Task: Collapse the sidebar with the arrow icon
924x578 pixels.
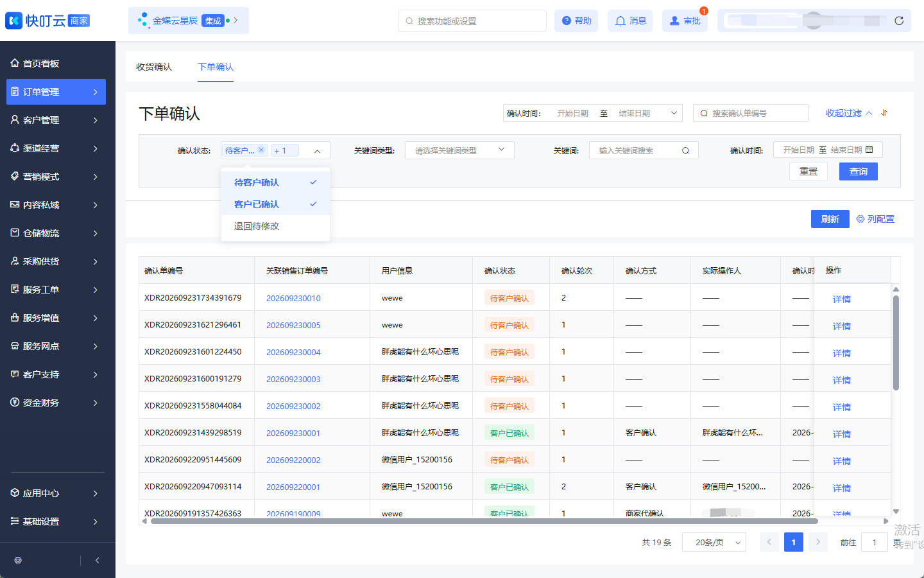Action: pyautogui.click(x=98, y=560)
